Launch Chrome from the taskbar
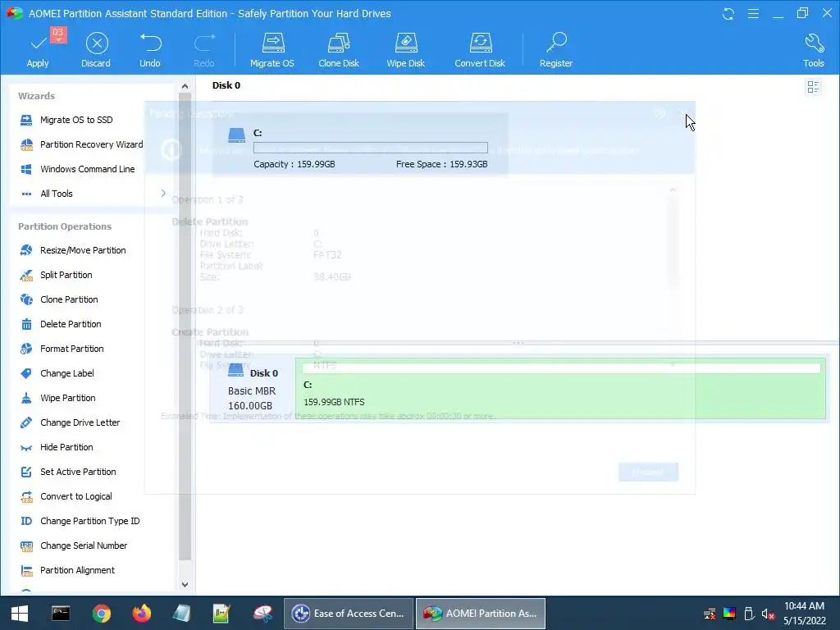 point(101,614)
